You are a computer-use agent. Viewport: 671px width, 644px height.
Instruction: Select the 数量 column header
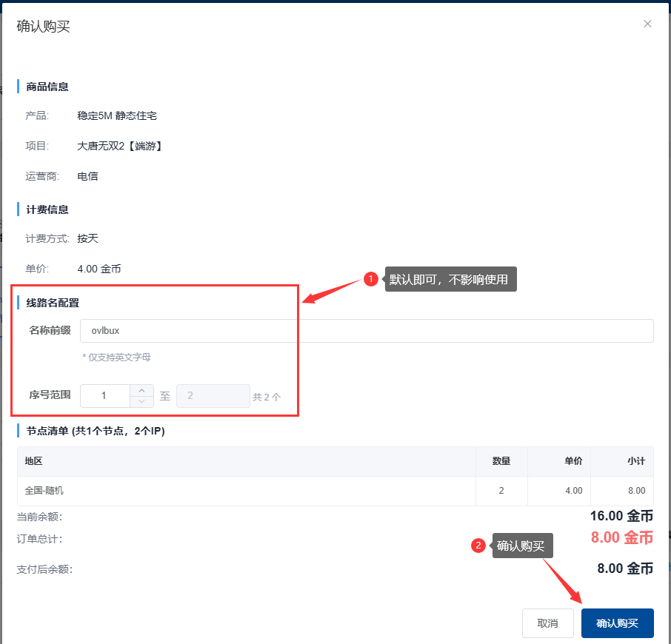(501, 461)
